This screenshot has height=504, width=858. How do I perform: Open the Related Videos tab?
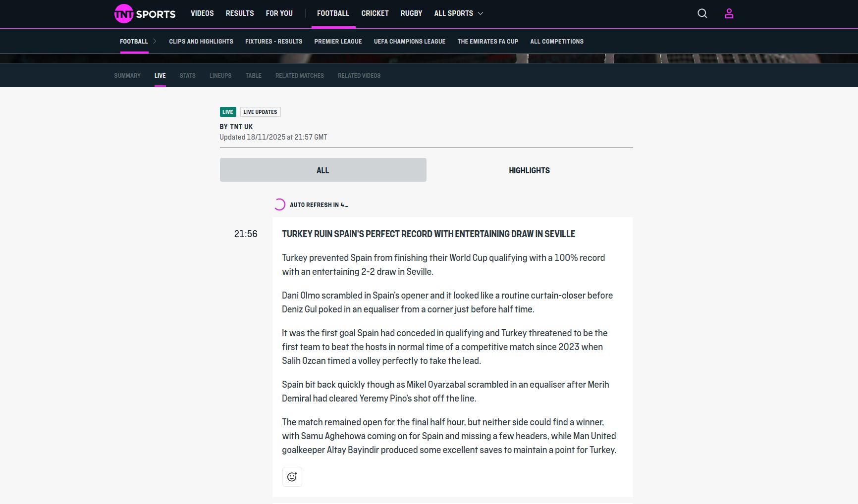(x=359, y=76)
